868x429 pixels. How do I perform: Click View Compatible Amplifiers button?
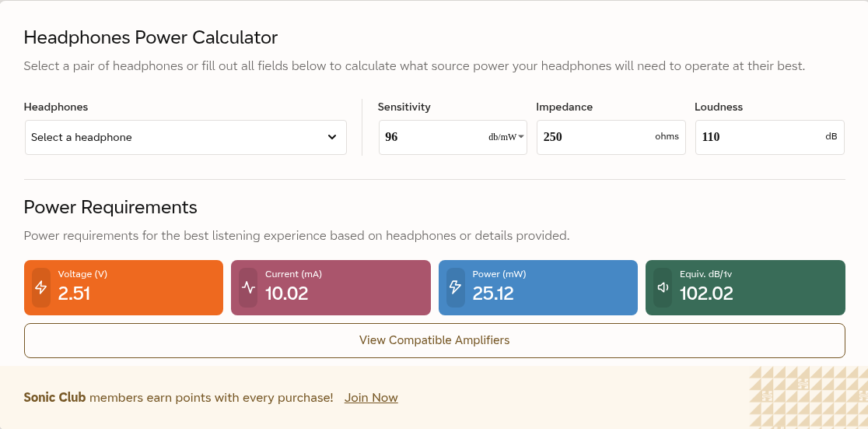(x=435, y=340)
